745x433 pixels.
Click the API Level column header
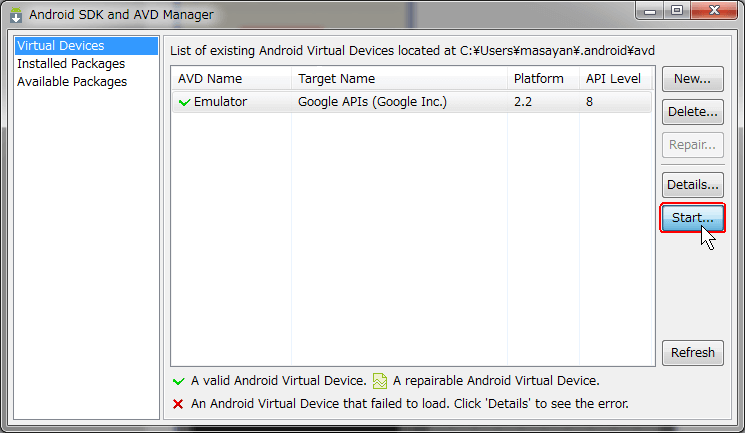point(615,79)
